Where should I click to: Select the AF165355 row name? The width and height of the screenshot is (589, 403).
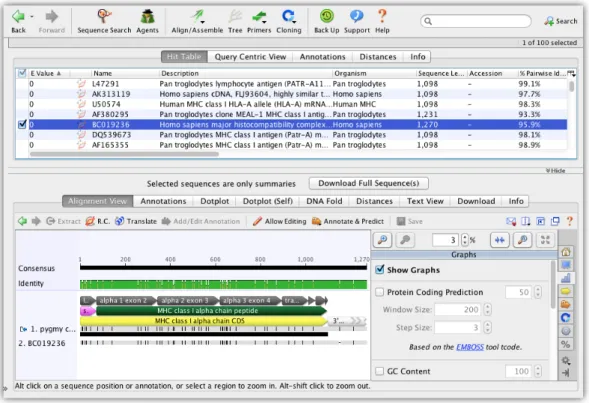(x=110, y=145)
